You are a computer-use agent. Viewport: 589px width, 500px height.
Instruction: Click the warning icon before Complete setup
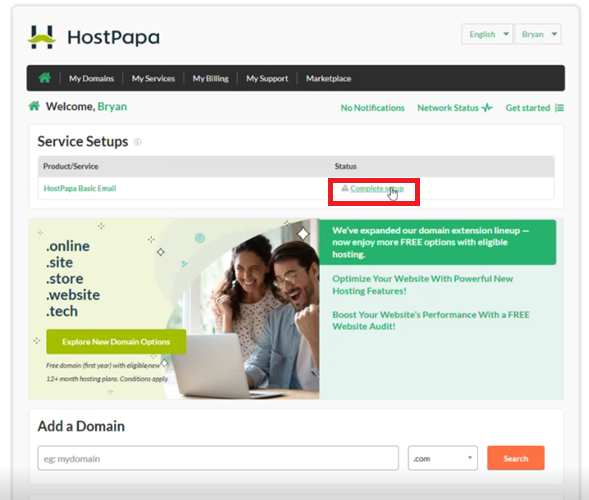pos(345,188)
